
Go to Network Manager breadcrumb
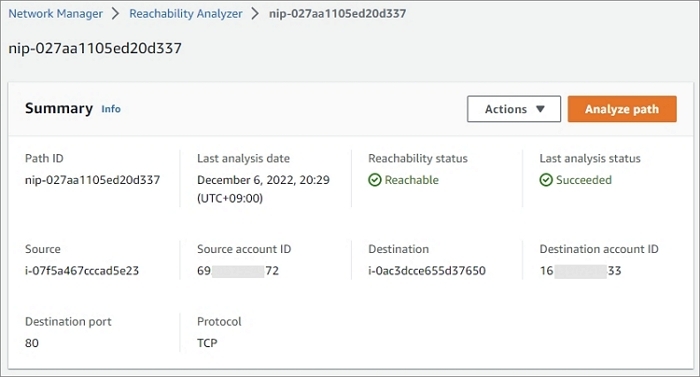tap(55, 14)
